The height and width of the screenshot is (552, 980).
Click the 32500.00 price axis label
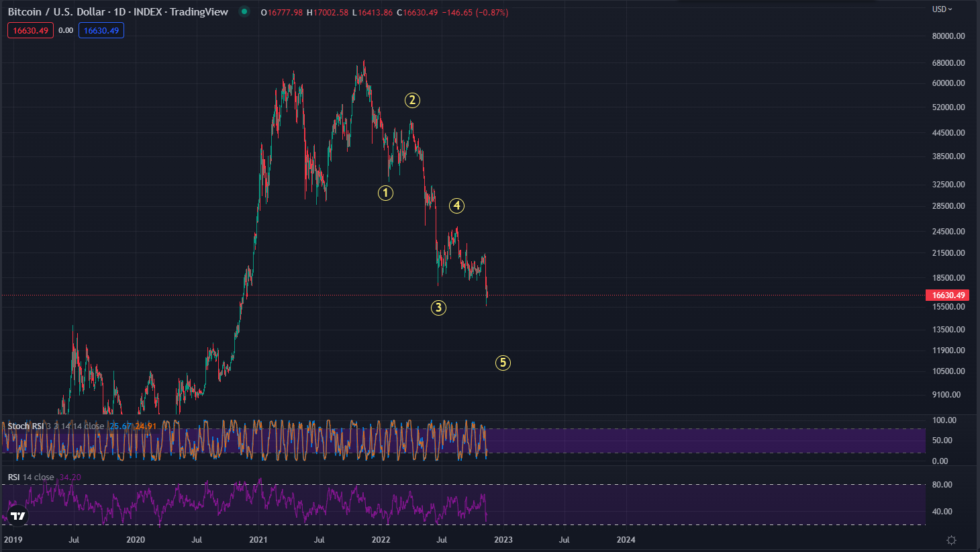tap(948, 185)
